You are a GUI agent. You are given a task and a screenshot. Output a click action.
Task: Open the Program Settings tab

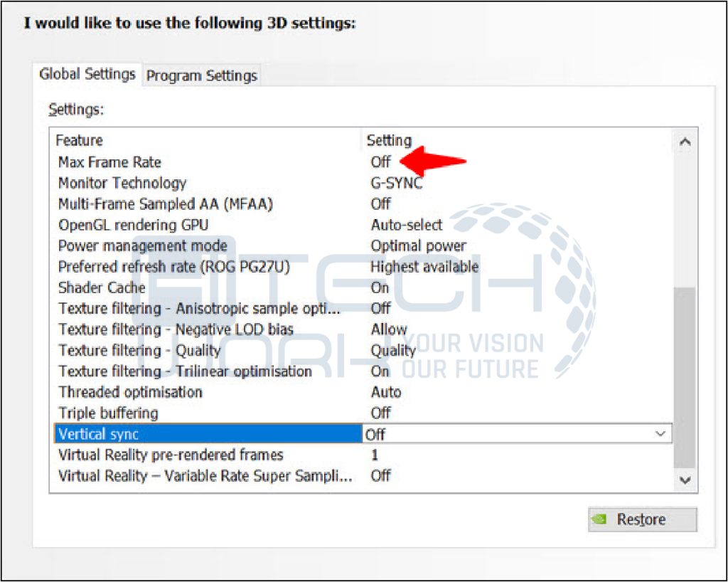(x=201, y=75)
